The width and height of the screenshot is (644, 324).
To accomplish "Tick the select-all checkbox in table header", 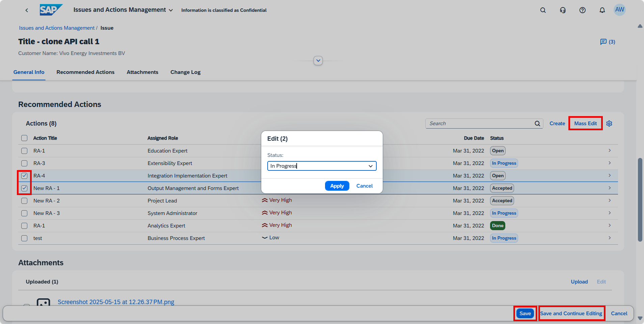I will click(x=24, y=138).
